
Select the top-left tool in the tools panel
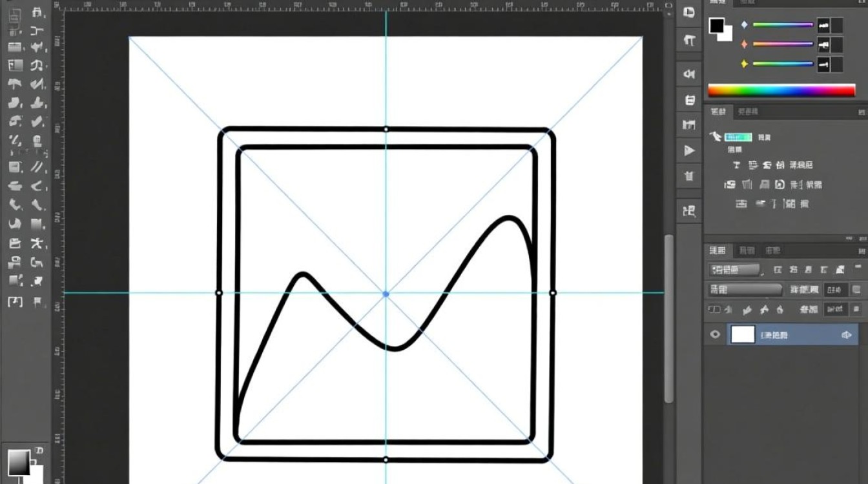[x=15, y=12]
